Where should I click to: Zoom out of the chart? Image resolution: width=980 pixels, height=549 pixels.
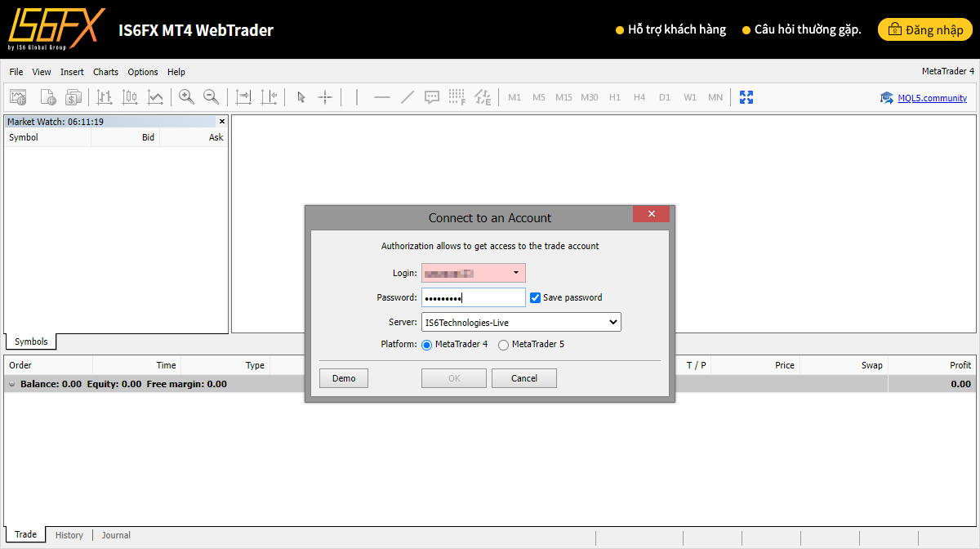(211, 97)
